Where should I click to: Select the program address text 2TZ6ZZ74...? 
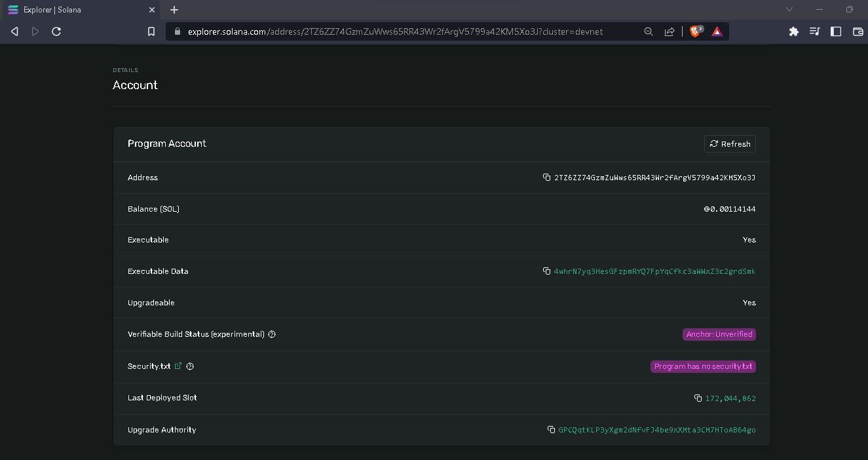coord(654,178)
